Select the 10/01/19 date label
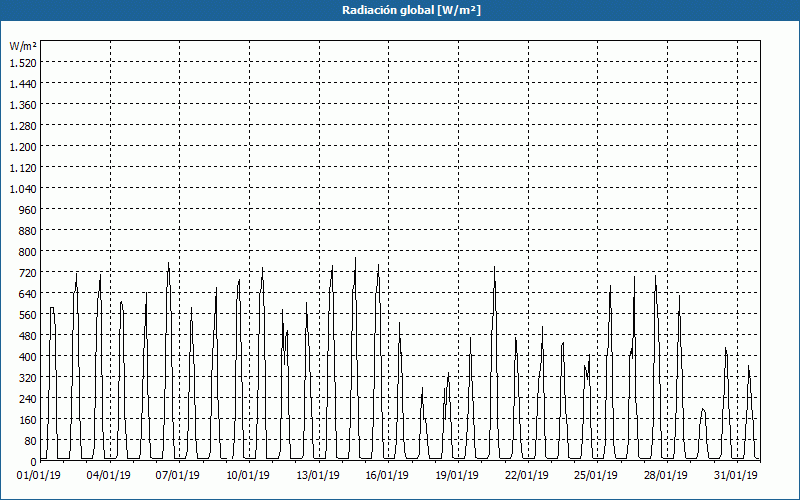 coord(248,476)
